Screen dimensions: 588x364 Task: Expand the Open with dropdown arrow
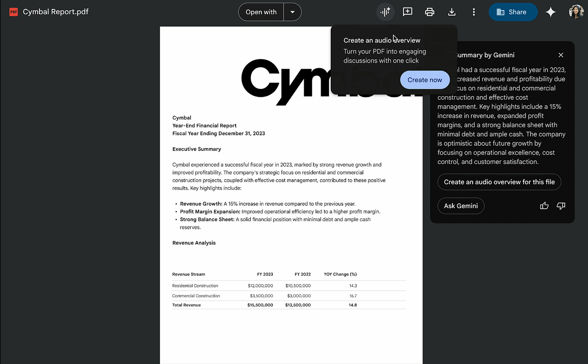click(293, 12)
